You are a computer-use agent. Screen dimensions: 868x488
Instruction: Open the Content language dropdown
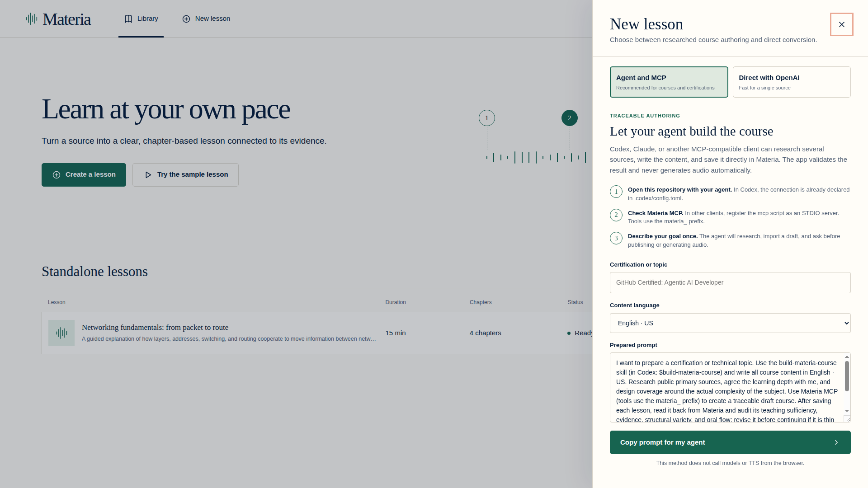(x=730, y=323)
